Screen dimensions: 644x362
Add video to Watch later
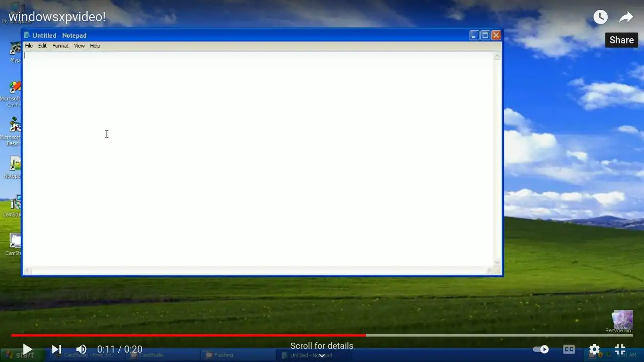[600, 17]
